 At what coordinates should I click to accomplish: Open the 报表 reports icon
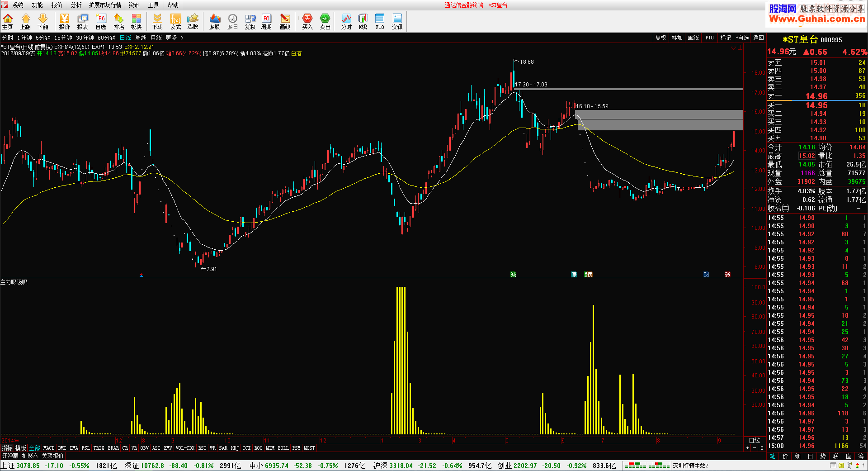click(x=83, y=21)
